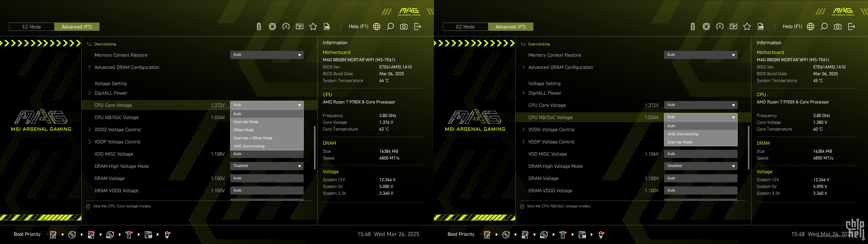Image resolution: width=868 pixels, height=244 pixels.
Task: Open DRAM High Voltage Mode dropdown, left panel
Action: coord(267,166)
